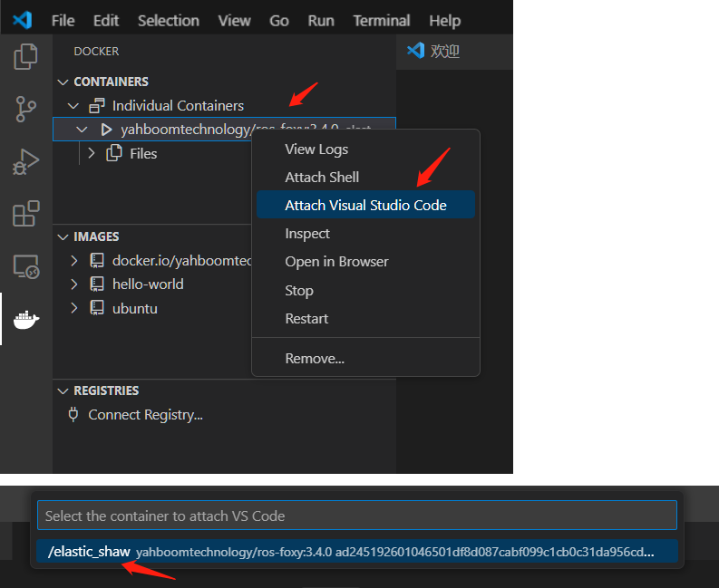Expand the Files node
This screenshot has width=719, height=588.
[x=92, y=153]
